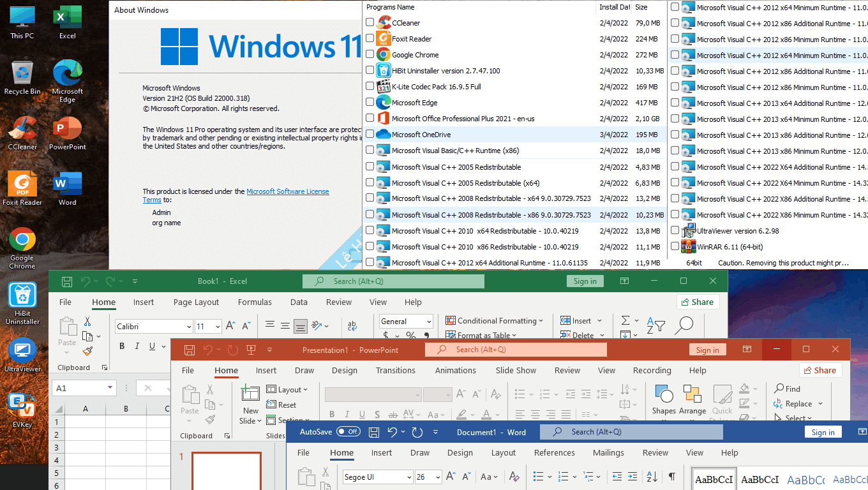
Task: Open the General number format dropdown in Excel
Action: (x=429, y=322)
